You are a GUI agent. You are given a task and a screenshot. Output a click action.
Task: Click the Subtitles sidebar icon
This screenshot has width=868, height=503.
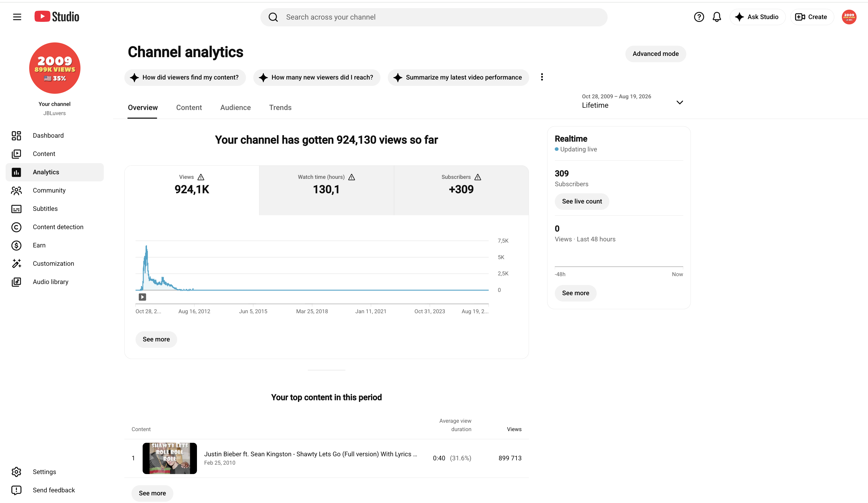[16, 209]
